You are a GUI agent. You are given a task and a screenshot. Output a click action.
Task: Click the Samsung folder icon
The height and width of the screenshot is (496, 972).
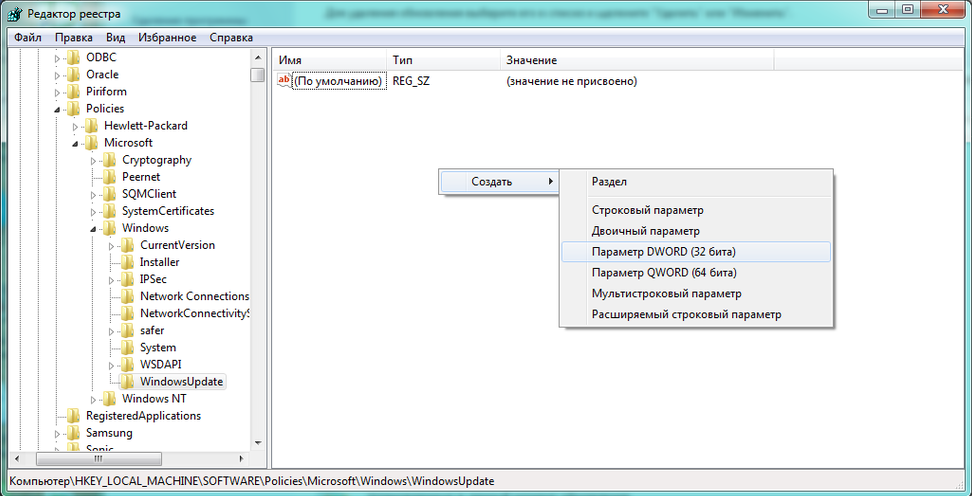pyautogui.click(x=74, y=432)
